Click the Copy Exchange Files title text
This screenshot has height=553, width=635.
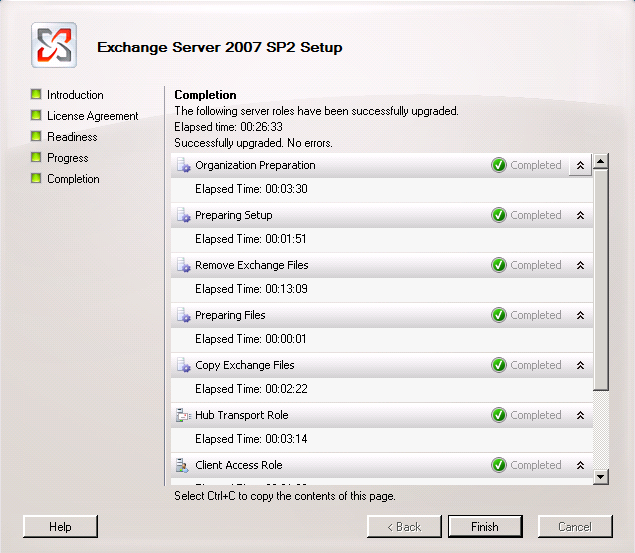coord(245,365)
